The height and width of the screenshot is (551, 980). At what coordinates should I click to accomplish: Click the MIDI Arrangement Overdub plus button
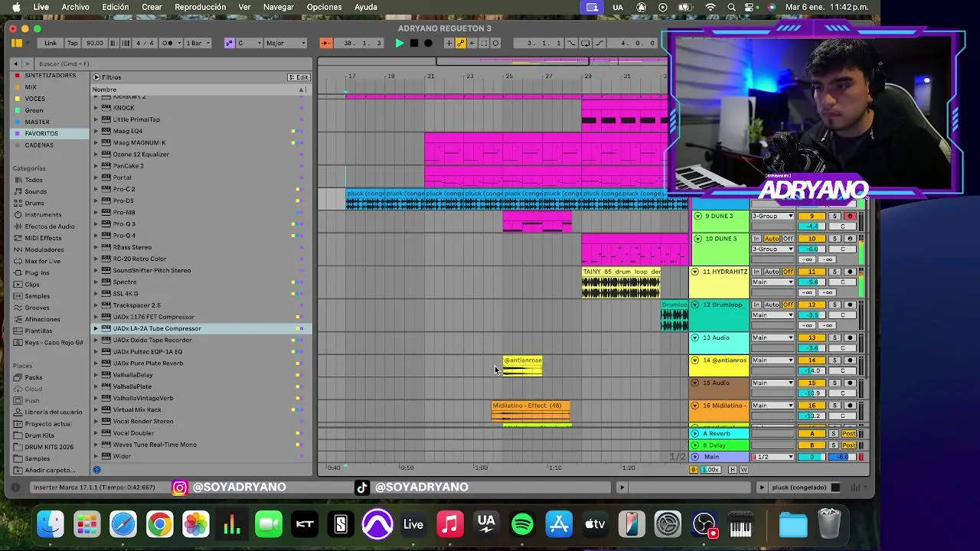click(449, 43)
